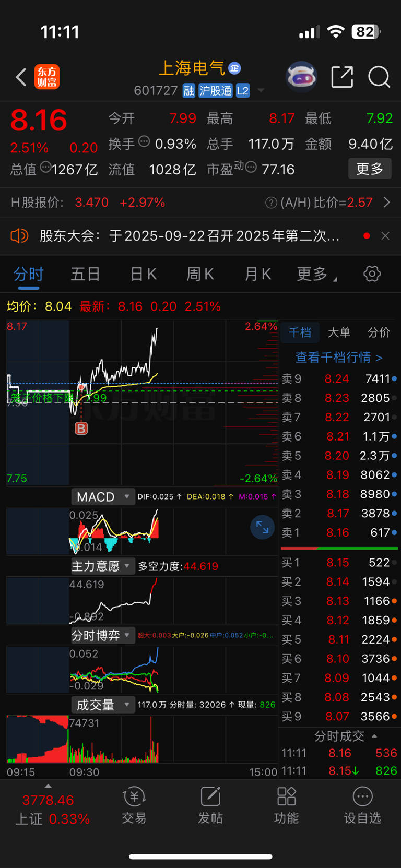Screen dimensions: 401x868
Task: Switch to the 日K tab
Action: (143, 275)
